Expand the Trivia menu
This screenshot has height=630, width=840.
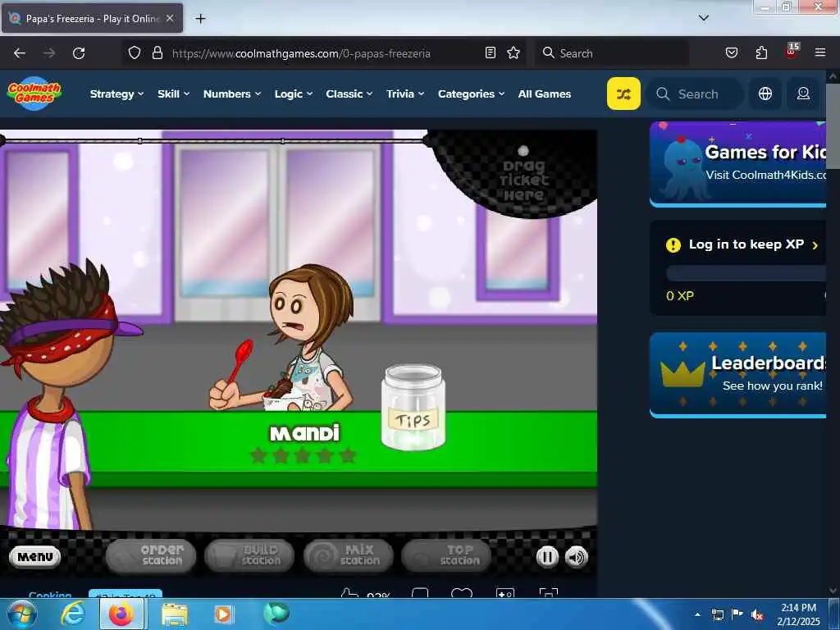point(405,94)
